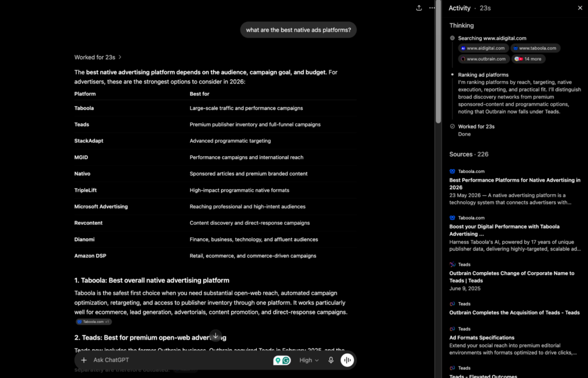588x378 pixels.
Task: Click the Taboola favicon on first source
Action: pos(452,171)
